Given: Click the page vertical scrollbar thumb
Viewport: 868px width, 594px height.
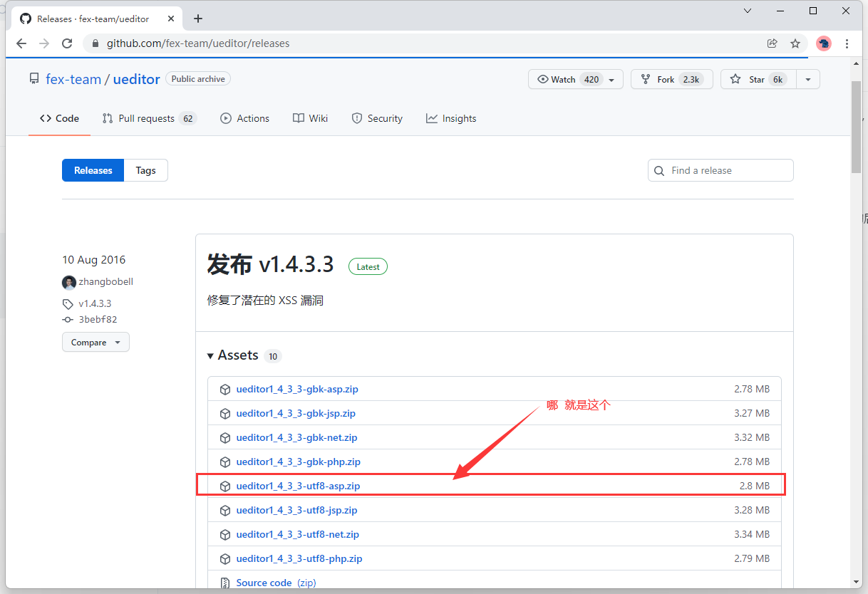Looking at the screenshot, I should tap(857, 127).
